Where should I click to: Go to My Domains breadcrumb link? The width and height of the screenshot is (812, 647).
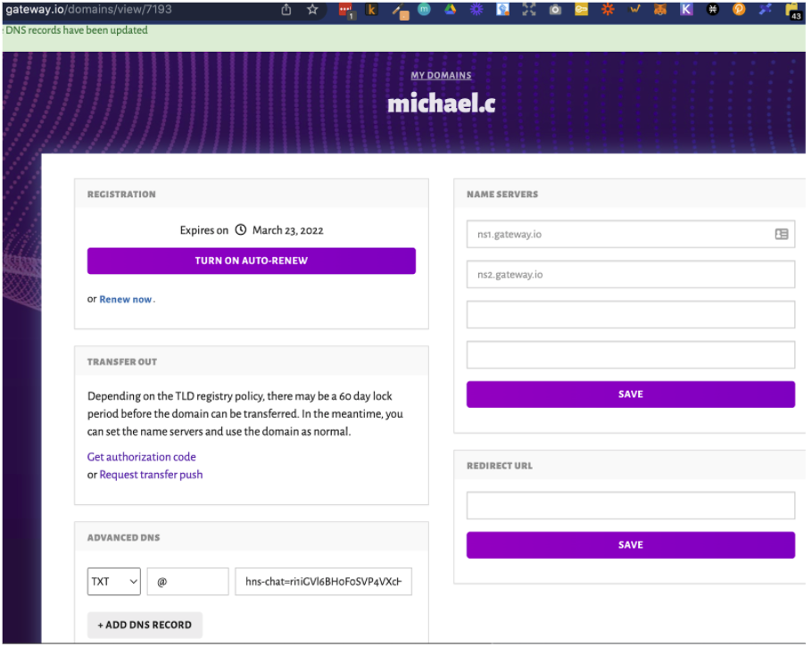pos(441,76)
